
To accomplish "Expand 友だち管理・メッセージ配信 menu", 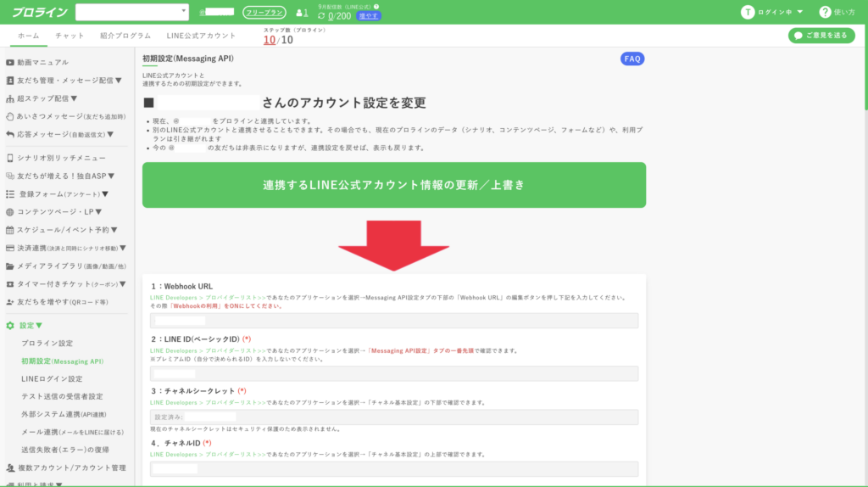I will coord(70,81).
